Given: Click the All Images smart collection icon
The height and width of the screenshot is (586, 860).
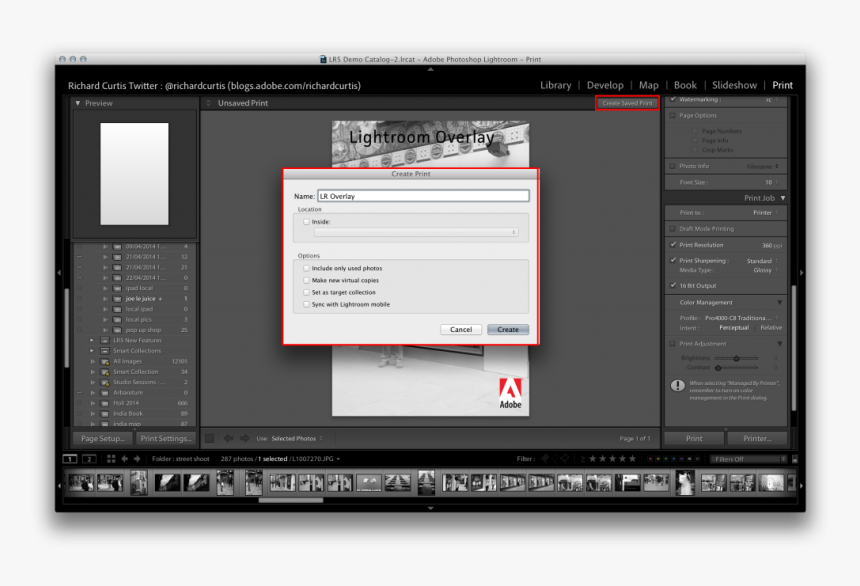Looking at the screenshot, I should [x=105, y=361].
